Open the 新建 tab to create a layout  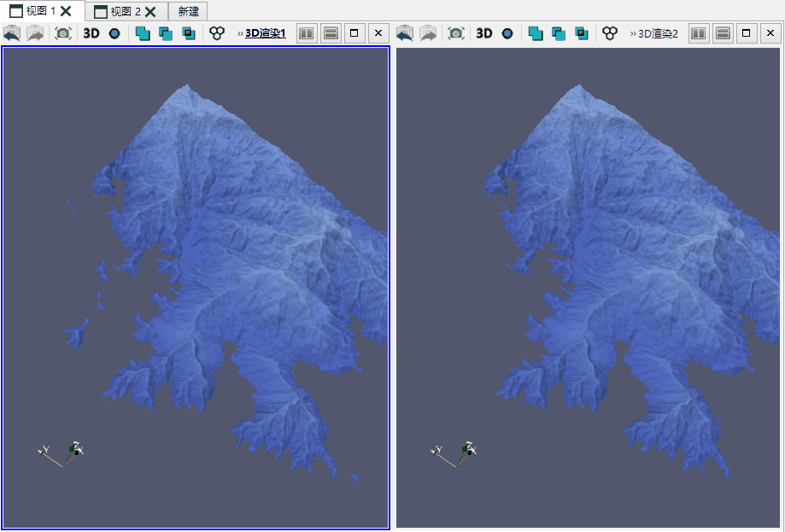coord(188,11)
